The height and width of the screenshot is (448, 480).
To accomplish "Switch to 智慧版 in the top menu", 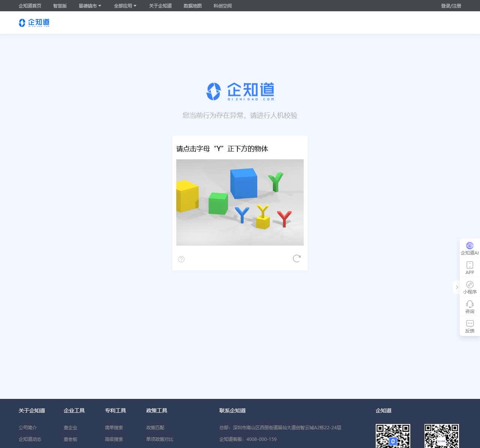I will [x=60, y=6].
